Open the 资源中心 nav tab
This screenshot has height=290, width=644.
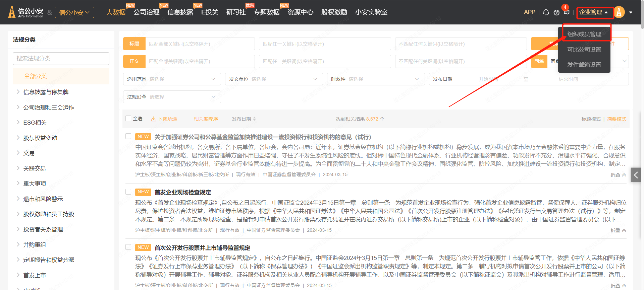(301, 12)
